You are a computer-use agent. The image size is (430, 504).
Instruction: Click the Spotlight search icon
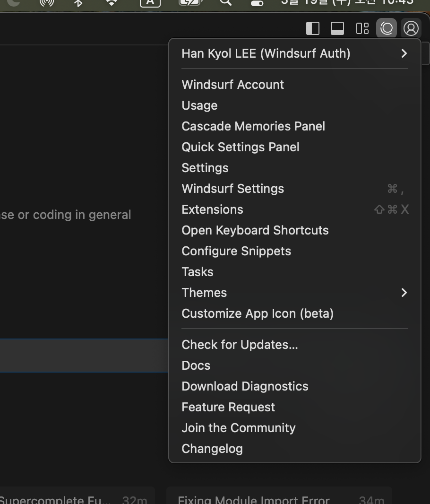pos(226,2)
